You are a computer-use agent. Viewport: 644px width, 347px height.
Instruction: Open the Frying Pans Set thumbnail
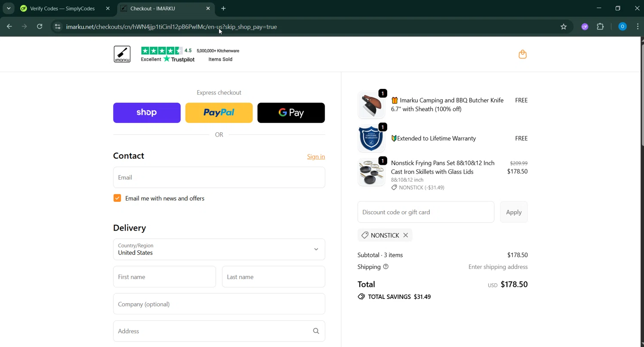(x=371, y=172)
